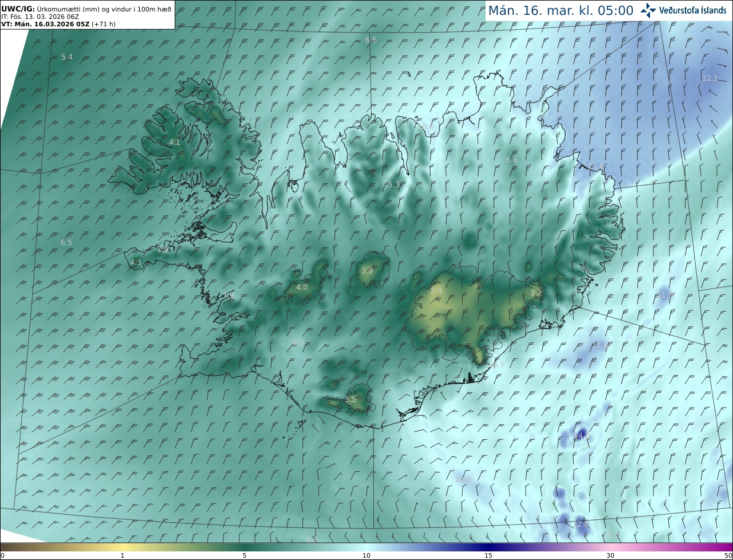Click the 3.3 value on the glacier
733x560 pixels.
[367, 271]
